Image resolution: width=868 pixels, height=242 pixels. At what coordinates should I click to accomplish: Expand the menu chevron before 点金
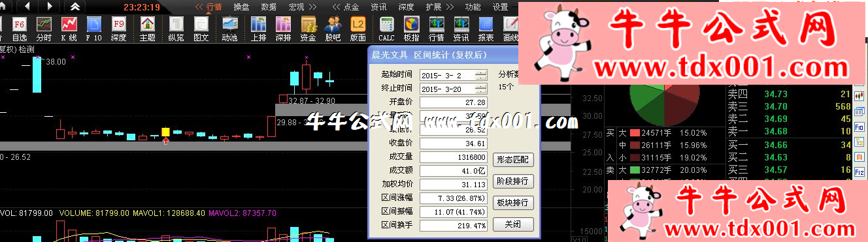[336, 7]
